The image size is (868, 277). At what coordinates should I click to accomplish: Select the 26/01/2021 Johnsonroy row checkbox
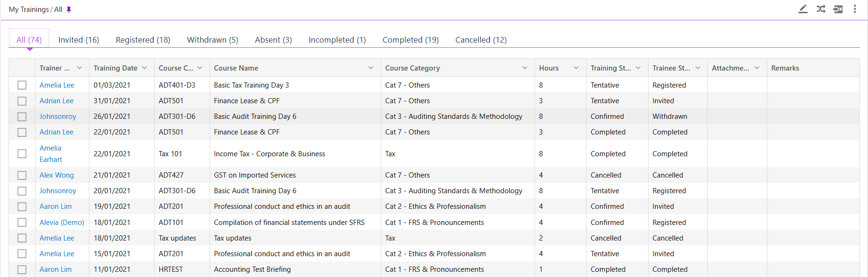click(22, 116)
